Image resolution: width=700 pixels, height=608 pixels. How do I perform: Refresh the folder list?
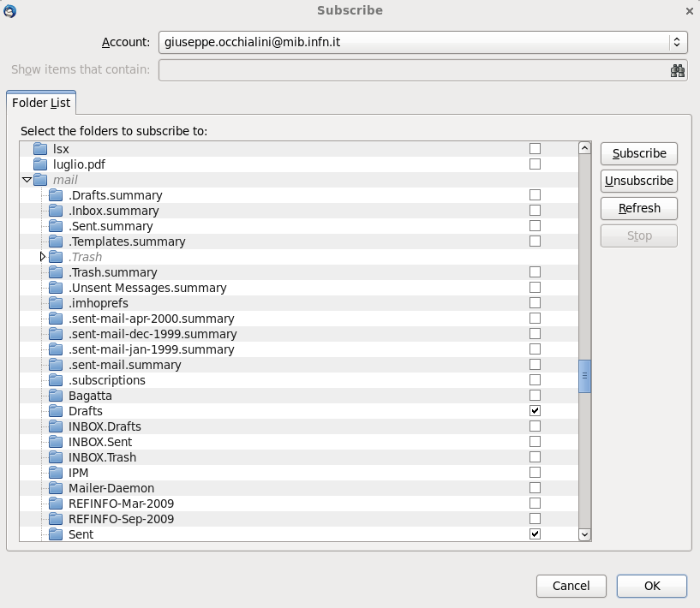(x=639, y=208)
